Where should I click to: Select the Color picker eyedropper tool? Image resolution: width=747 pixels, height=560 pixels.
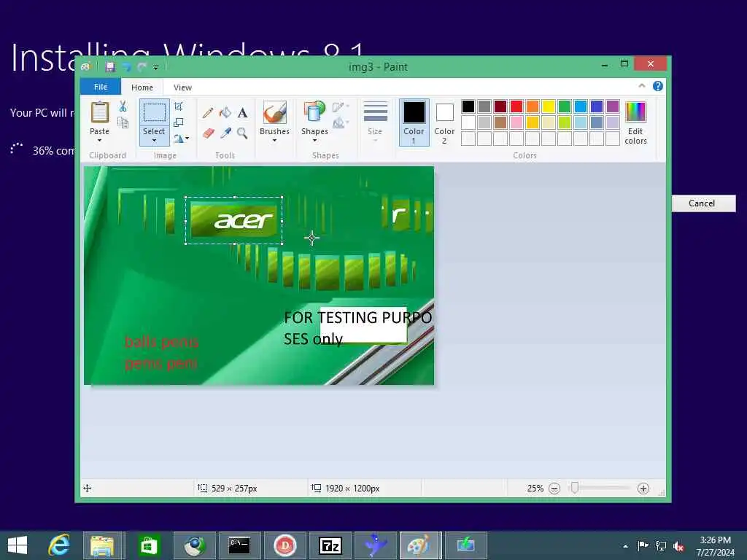tap(225, 133)
